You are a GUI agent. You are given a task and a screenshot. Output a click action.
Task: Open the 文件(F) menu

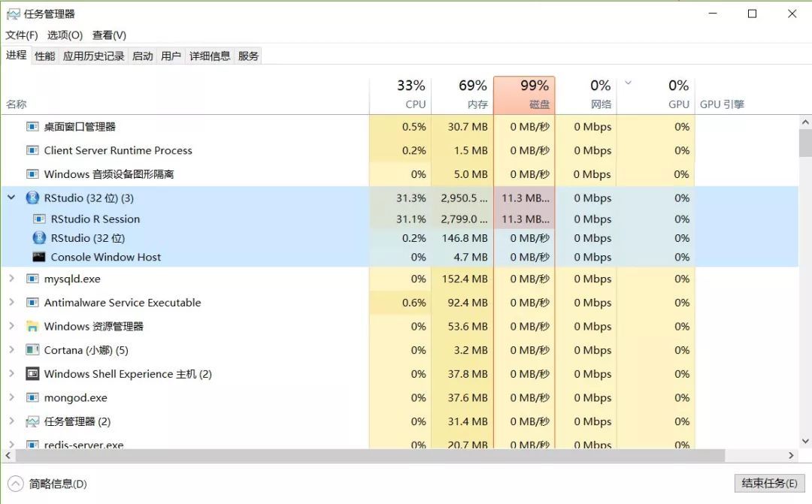click(x=22, y=35)
